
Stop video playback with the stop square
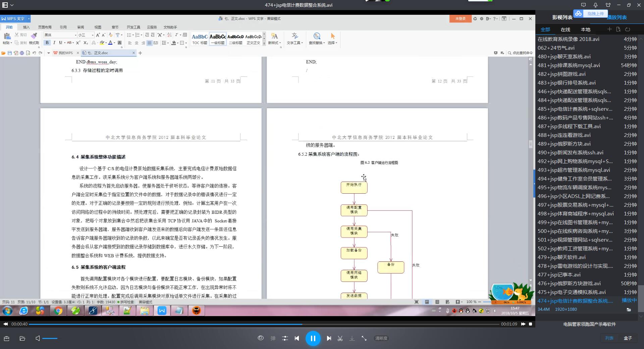tap(530, 324)
